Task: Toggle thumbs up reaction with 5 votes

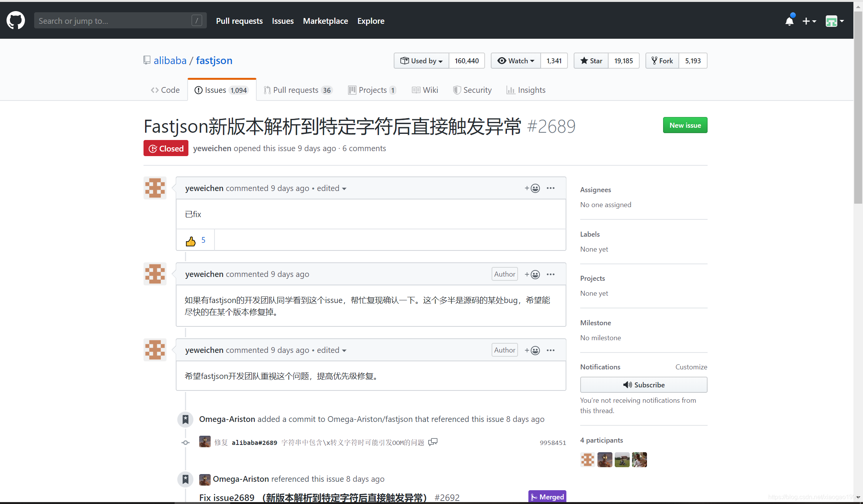Action: 195,240
